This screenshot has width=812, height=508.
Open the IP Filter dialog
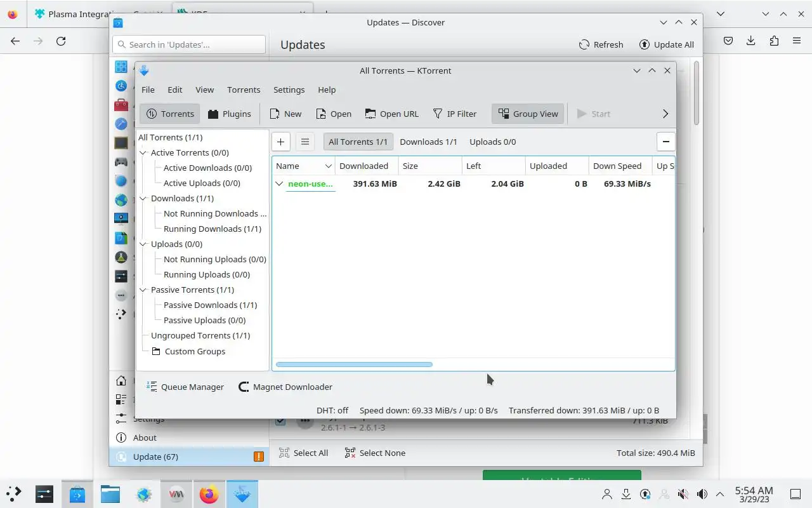click(x=455, y=114)
